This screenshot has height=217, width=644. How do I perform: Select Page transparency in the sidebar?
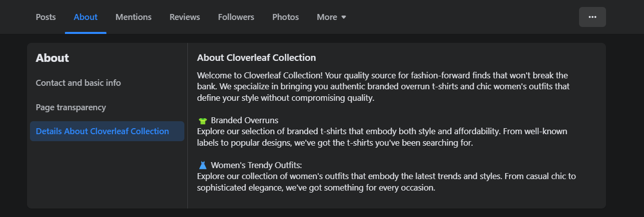pos(71,107)
